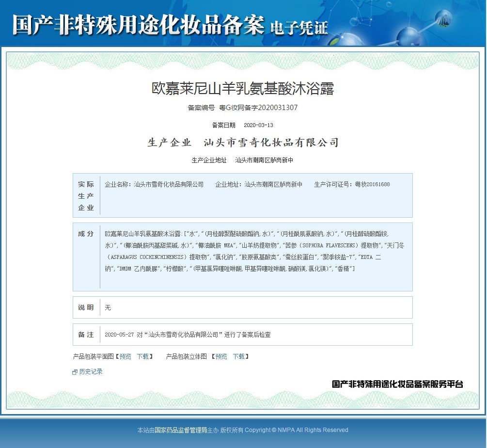
Task: Preview the 产品包装立体图 via 预览
Action: click(x=221, y=356)
